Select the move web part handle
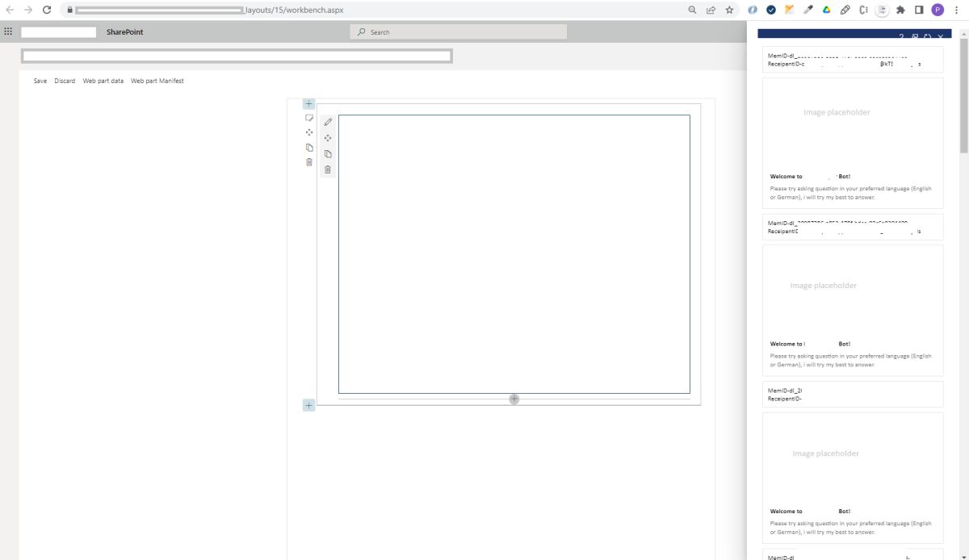Image resolution: width=969 pixels, height=560 pixels. [328, 138]
